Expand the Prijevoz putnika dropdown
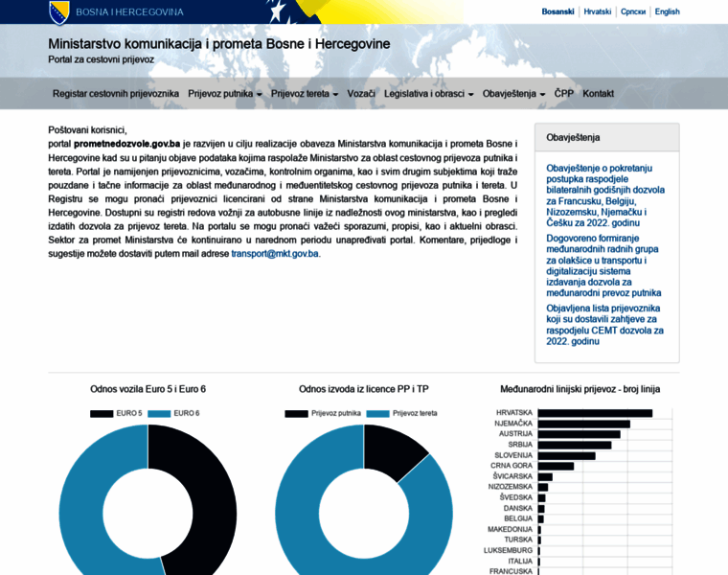The image size is (728, 575). click(x=225, y=93)
